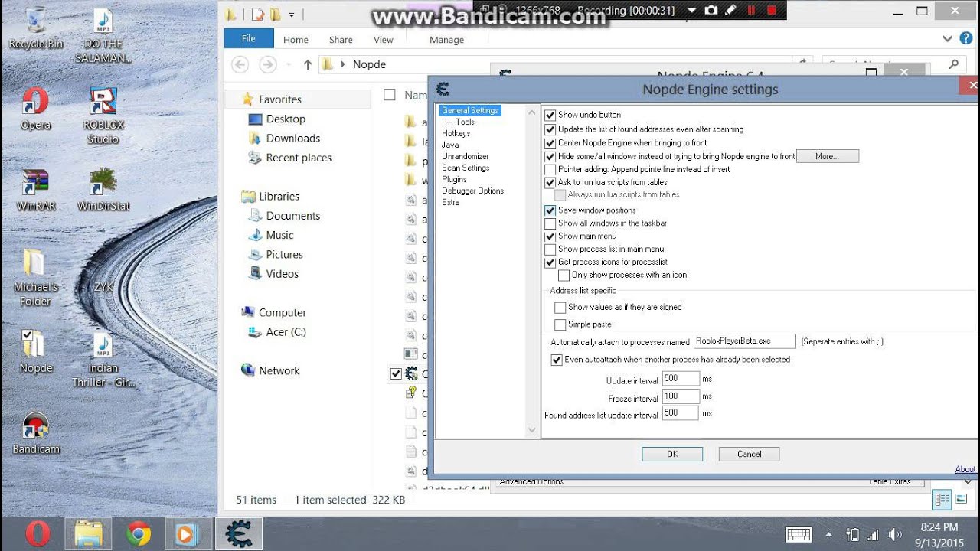The image size is (980, 551).
Task: Toggle Center Nopde Engine when bringing to front
Action: 550,143
